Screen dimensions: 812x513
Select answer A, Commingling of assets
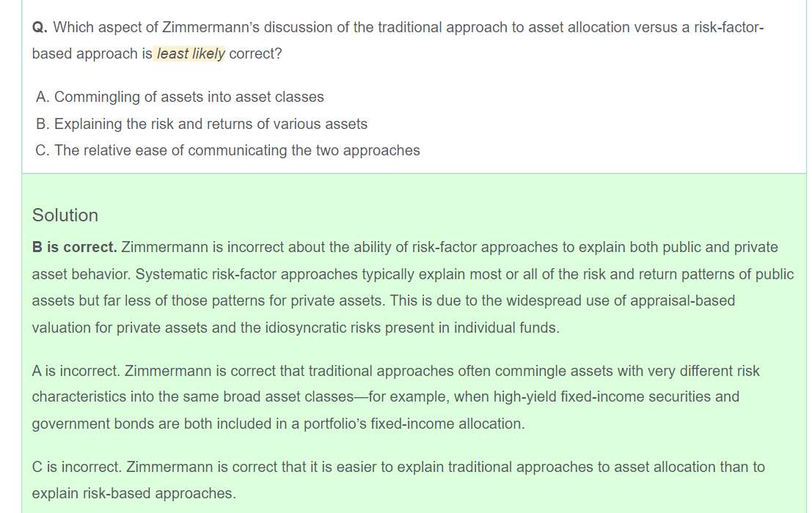[x=180, y=97]
